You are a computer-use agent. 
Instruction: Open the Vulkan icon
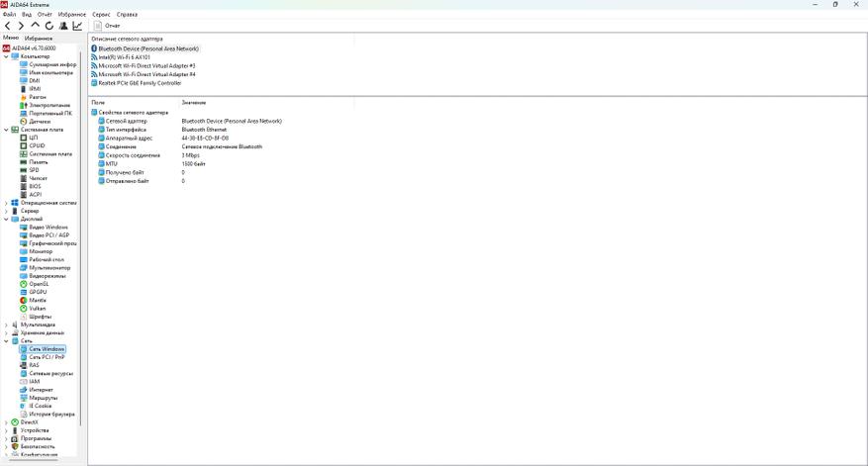tap(23, 309)
